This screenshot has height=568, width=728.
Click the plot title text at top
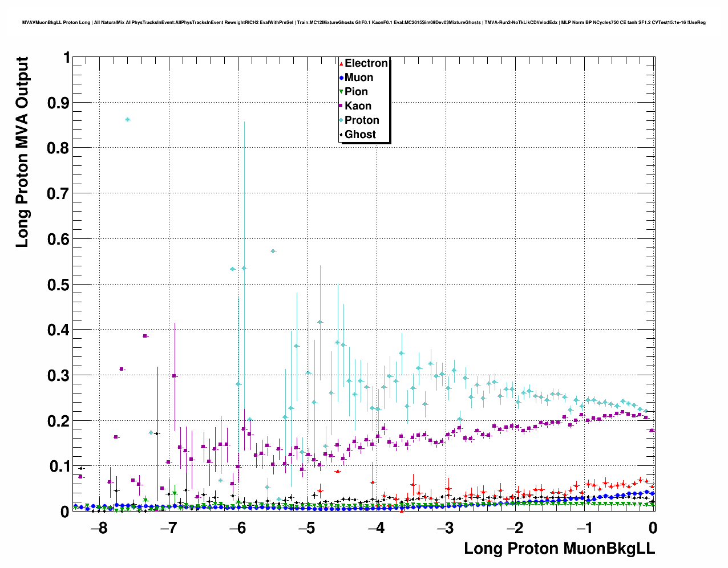(x=363, y=22)
